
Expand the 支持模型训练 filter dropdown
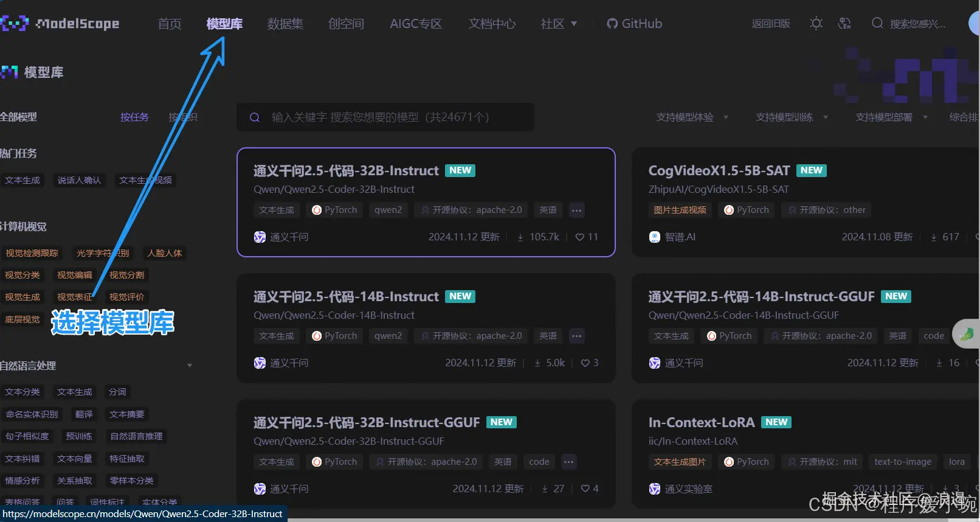(792, 117)
